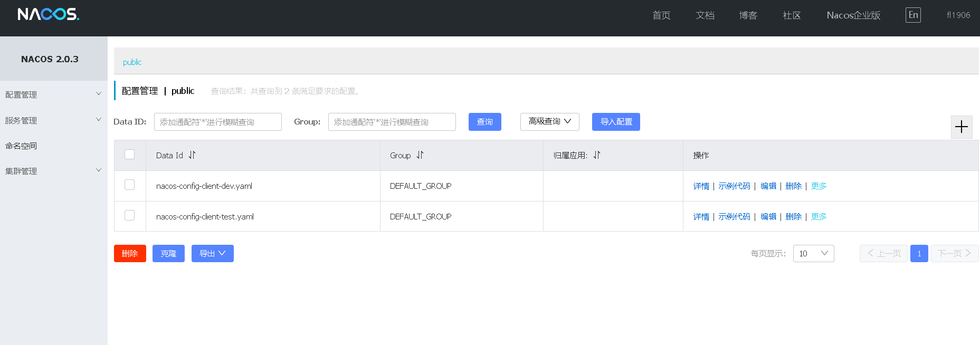Click page 1 pagination button
This screenshot has height=345, width=980.
(919, 253)
